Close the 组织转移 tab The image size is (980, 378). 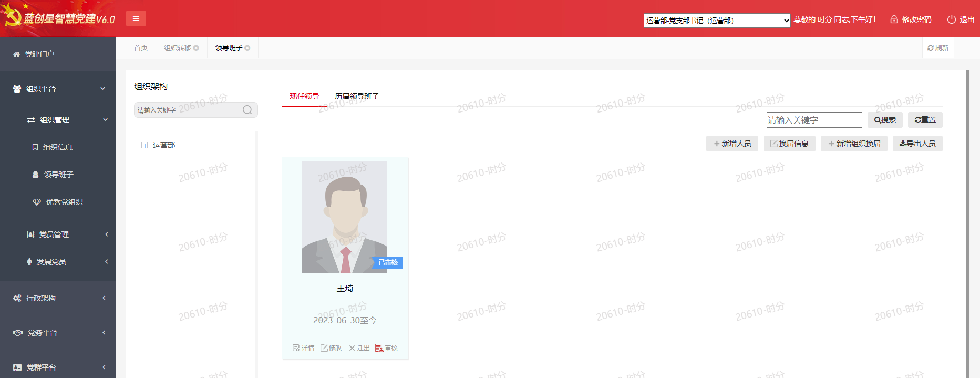pos(196,48)
